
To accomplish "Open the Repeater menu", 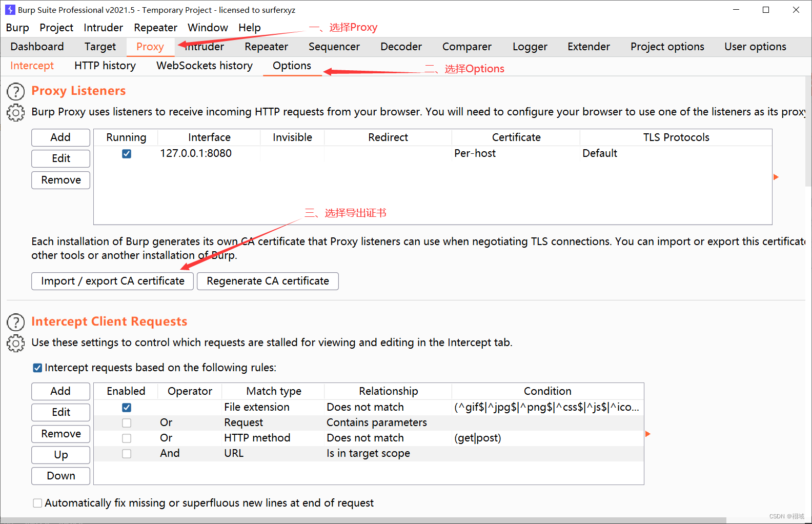I will point(156,28).
